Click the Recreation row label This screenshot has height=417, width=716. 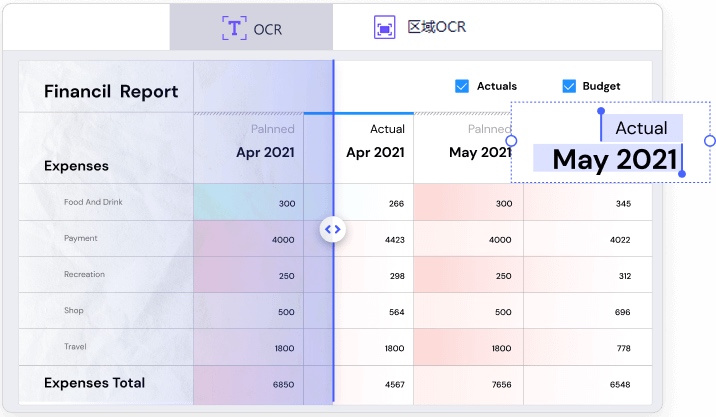[x=84, y=275]
